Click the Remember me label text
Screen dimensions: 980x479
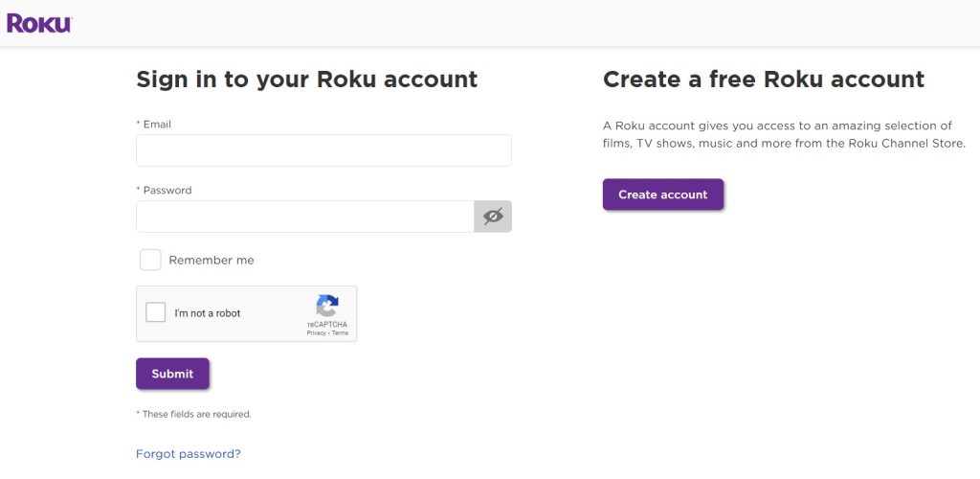click(212, 261)
